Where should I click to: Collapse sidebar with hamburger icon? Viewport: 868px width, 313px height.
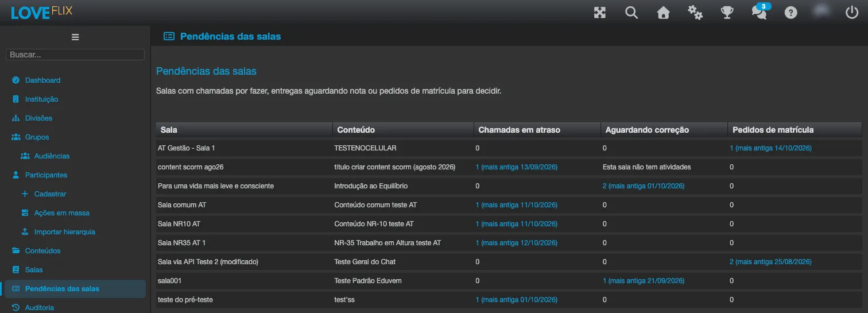tap(75, 37)
